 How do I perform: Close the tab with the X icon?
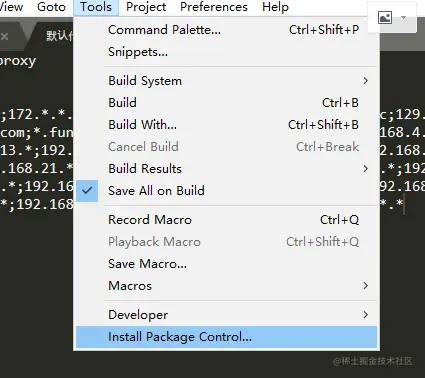[x=4, y=36]
